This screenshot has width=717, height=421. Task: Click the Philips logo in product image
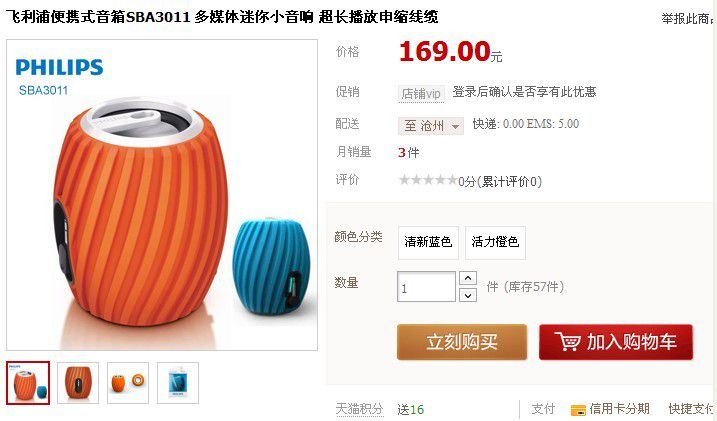[x=59, y=67]
